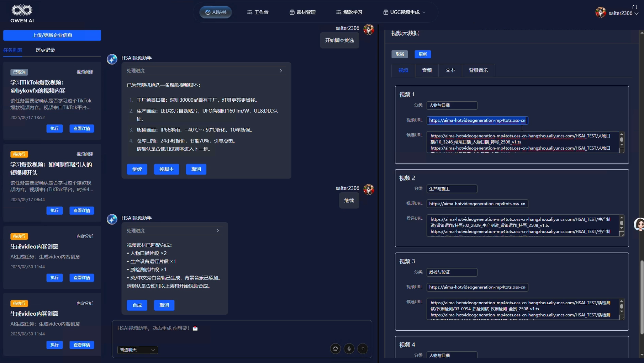
Task: Click the 换脚本 button
Action: pos(166,169)
